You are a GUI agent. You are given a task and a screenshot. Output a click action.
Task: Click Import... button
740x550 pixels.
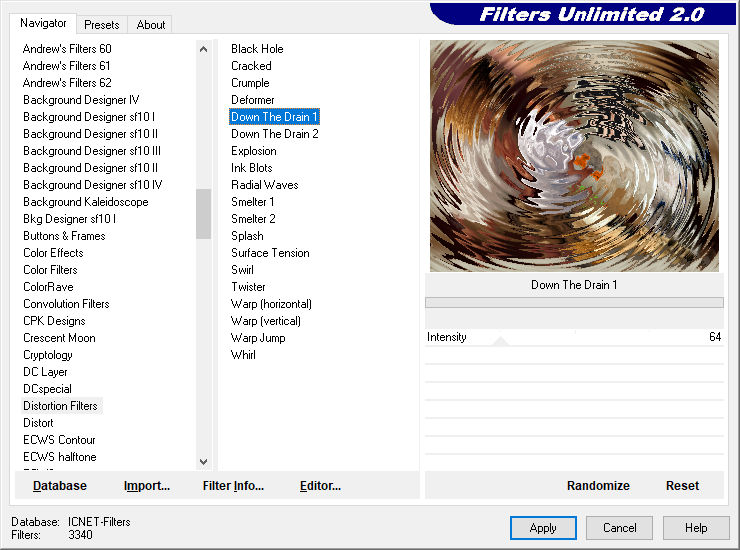[x=147, y=486]
